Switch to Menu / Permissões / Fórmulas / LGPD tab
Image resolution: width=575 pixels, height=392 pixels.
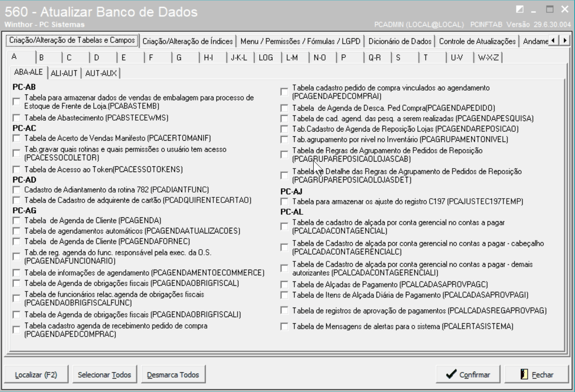pos(301,41)
